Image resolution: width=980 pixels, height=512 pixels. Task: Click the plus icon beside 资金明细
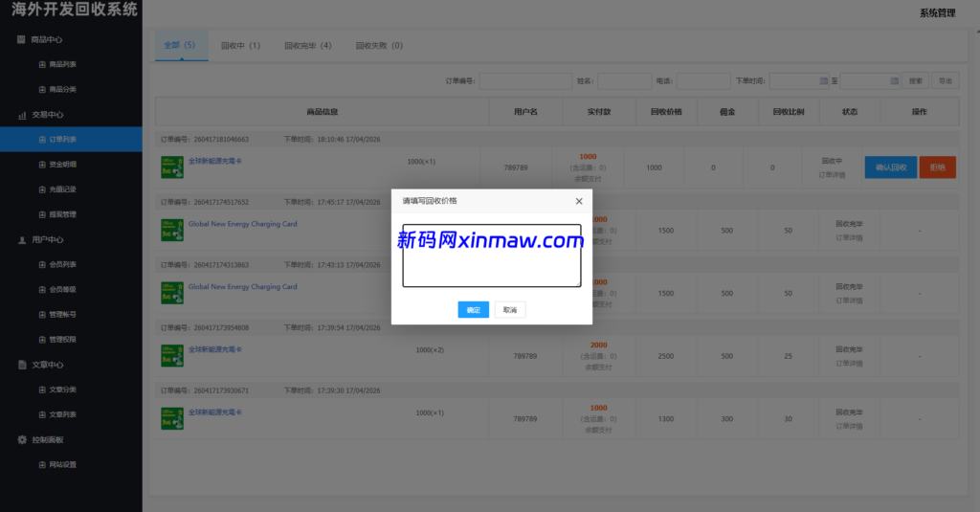(42, 165)
